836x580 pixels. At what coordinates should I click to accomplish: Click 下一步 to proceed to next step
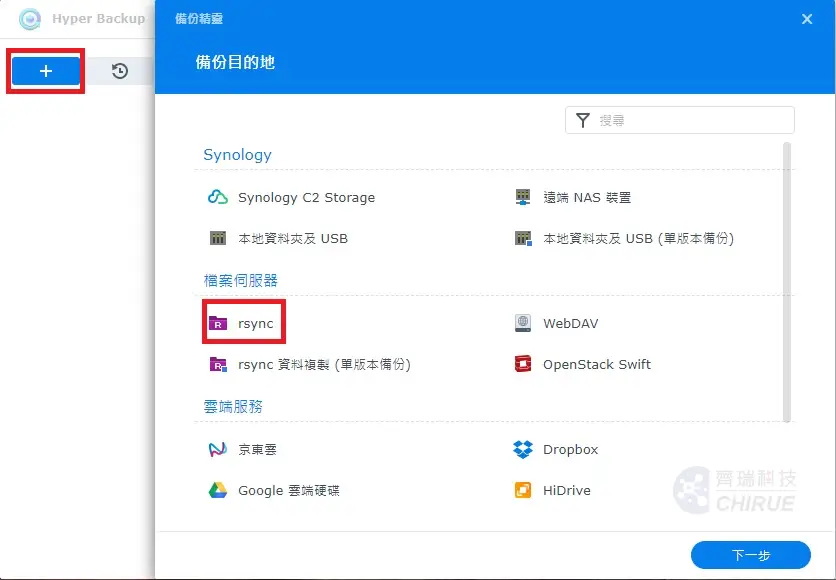click(x=751, y=555)
